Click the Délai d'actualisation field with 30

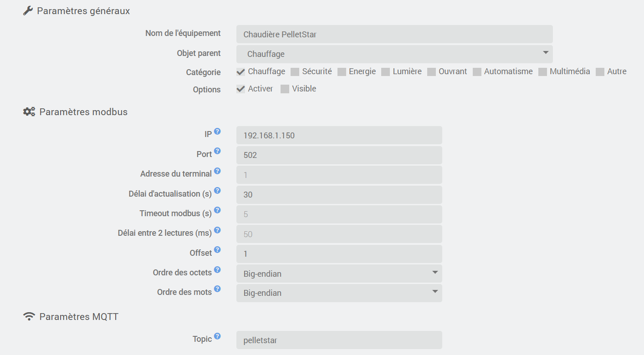point(339,195)
